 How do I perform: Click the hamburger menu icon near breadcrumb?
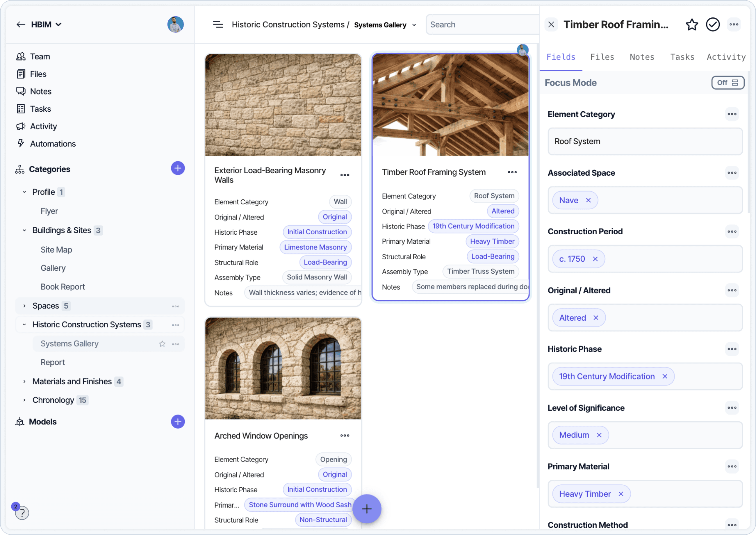click(x=218, y=25)
